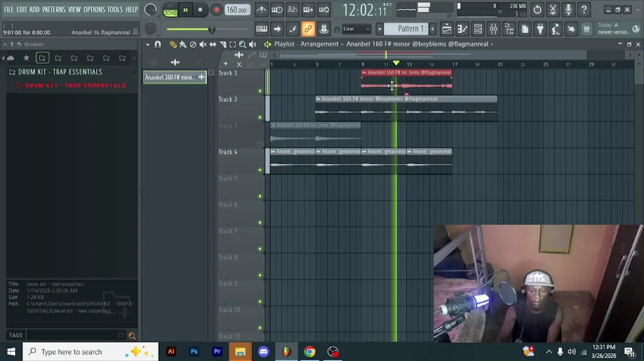Image resolution: width=644 pixels, height=361 pixels.
Task: Show hidden icons in system tray
Action: pyautogui.click(x=549, y=352)
